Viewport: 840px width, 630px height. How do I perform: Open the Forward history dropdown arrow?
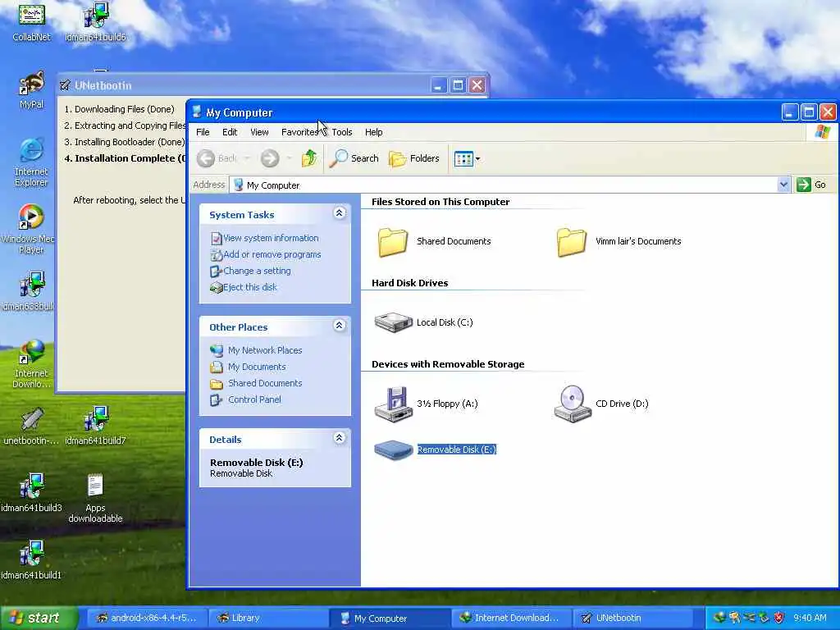click(x=289, y=158)
